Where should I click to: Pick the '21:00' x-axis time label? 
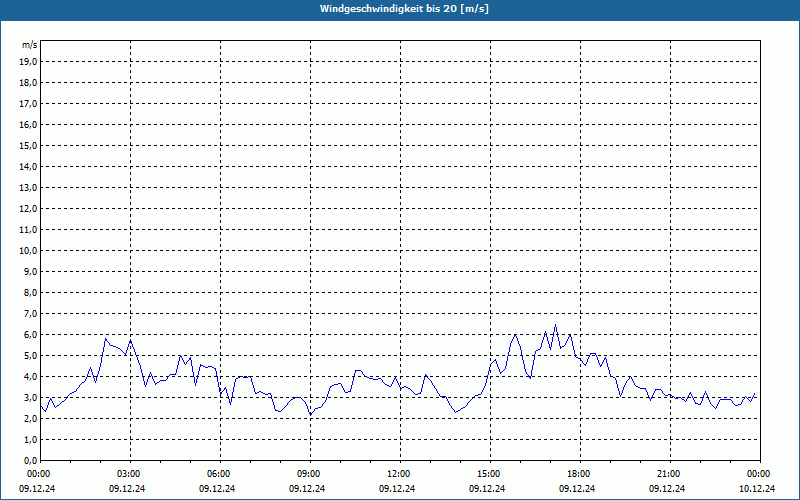tap(669, 474)
